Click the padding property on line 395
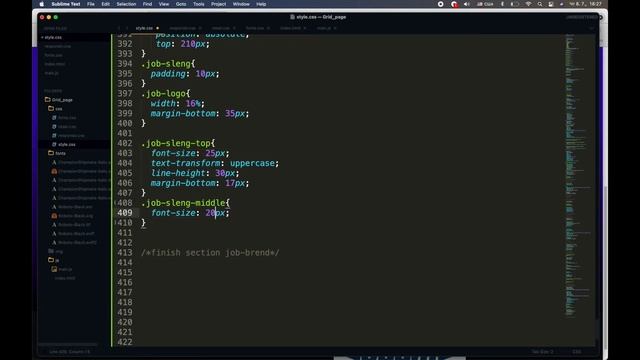The height and width of the screenshot is (360, 640). 168,74
